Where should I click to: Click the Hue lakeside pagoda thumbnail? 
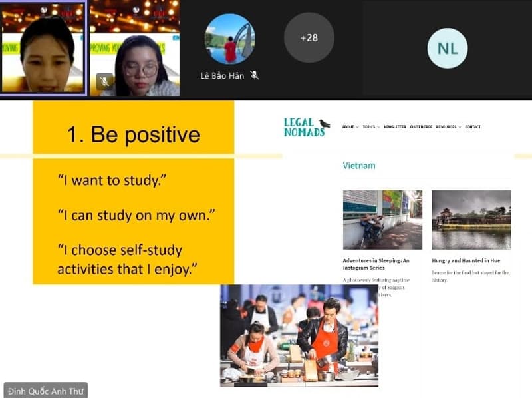471,220
